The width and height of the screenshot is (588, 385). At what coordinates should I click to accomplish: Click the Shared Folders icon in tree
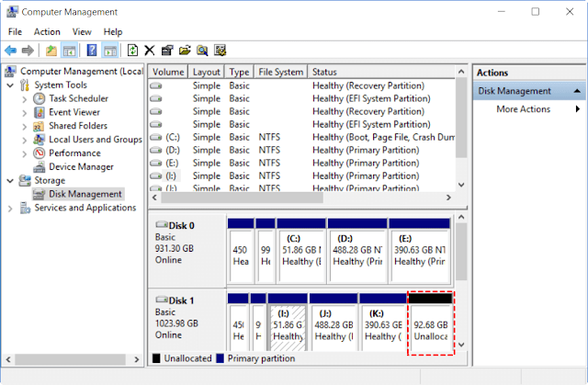(x=39, y=126)
